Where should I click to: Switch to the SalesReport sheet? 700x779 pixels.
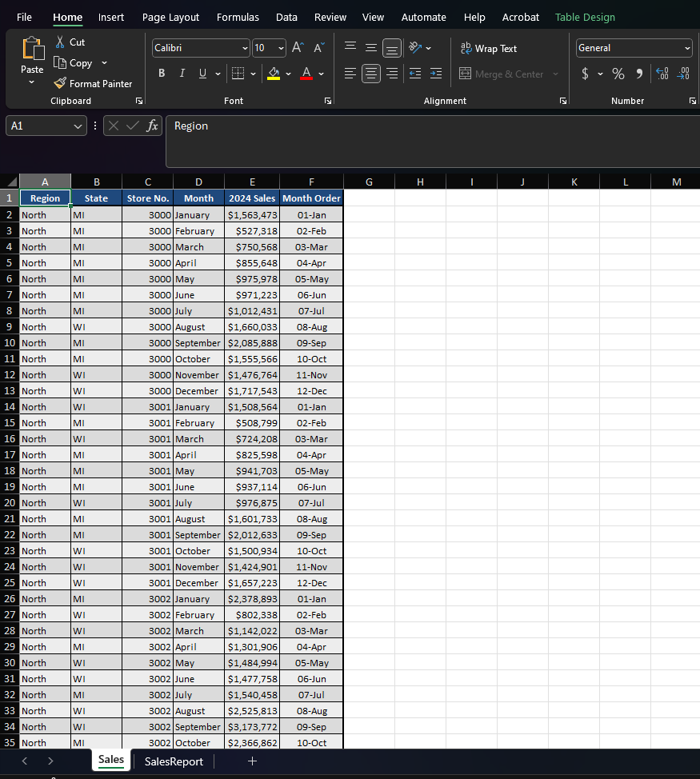(x=173, y=761)
